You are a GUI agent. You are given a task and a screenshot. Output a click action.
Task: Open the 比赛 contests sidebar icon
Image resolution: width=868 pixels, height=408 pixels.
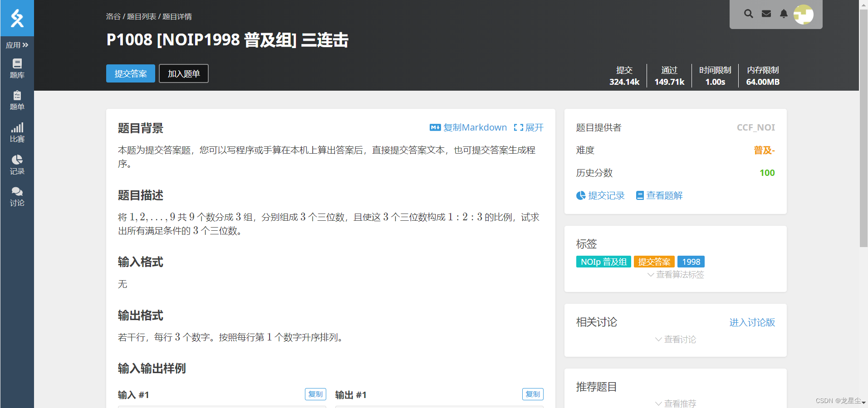click(x=17, y=133)
